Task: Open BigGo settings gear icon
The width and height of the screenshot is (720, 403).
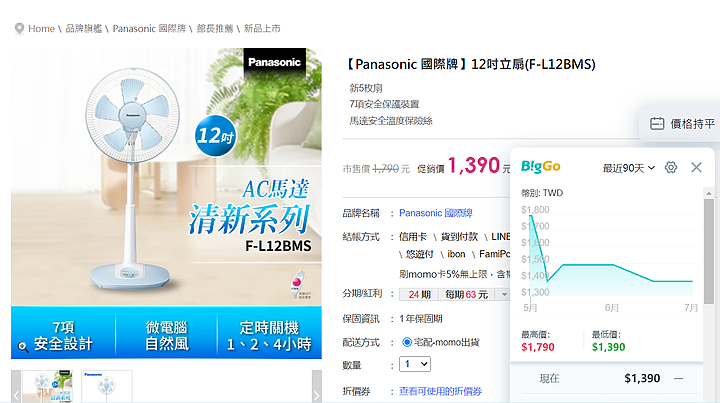Action: pos(671,168)
